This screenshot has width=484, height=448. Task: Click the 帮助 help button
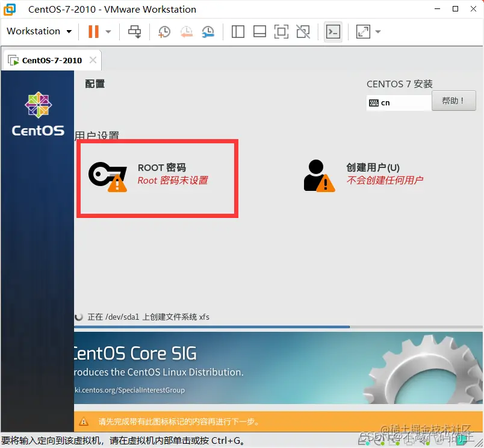pos(453,101)
